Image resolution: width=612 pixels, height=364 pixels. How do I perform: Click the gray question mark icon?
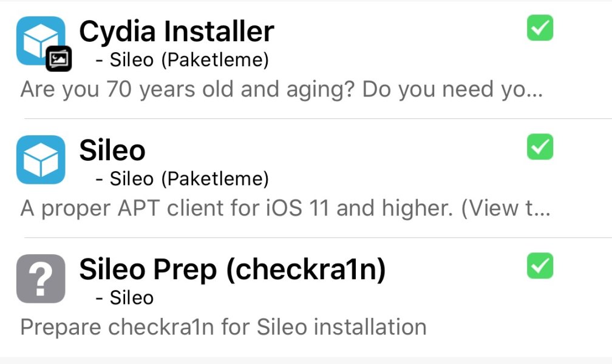(x=41, y=278)
